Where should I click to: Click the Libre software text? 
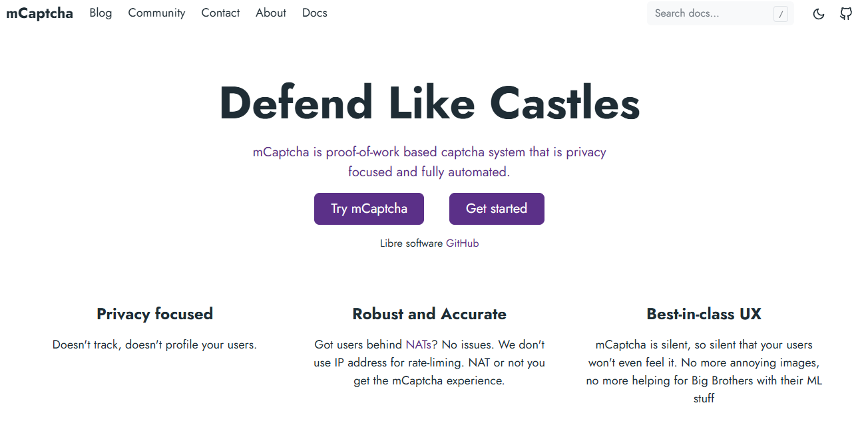point(411,243)
